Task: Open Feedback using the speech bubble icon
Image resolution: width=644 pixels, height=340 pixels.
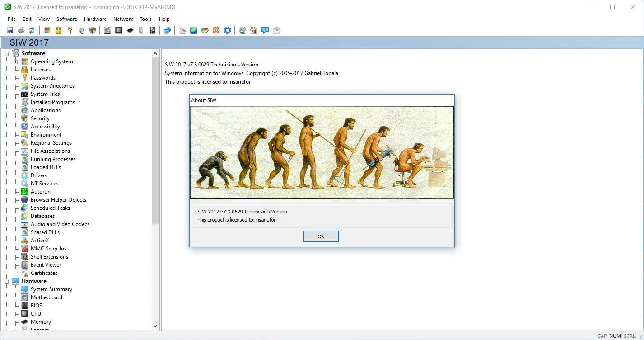Action: [x=265, y=30]
